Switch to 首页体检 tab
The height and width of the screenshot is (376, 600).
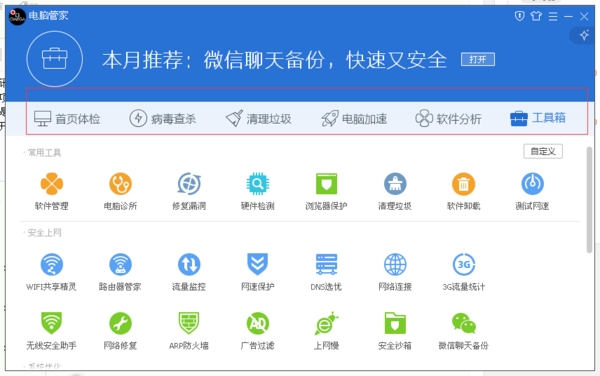[67, 119]
